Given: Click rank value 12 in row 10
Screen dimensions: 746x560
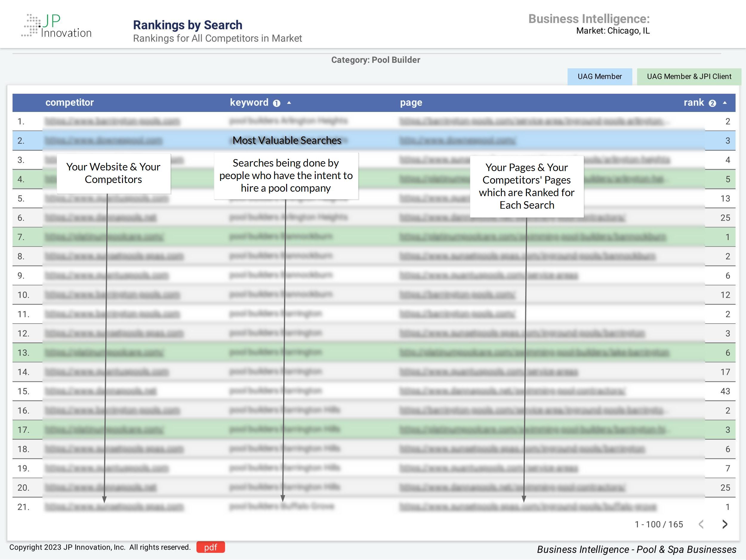Looking at the screenshot, I should pyautogui.click(x=725, y=295).
